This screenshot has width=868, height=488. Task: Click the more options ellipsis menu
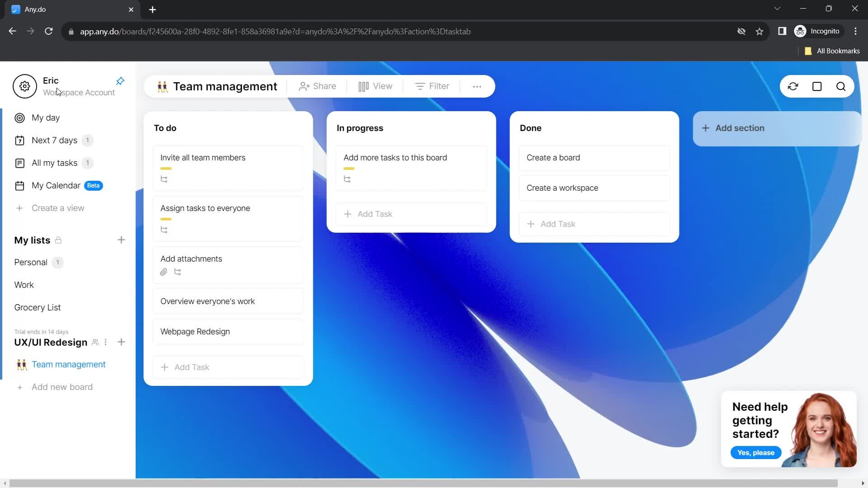click(477, 86)
